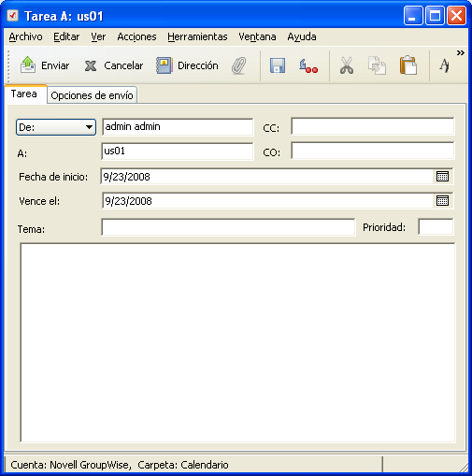472x476 pixels.
Task: Click the toolbar drag handle
Action: point(8,66)
